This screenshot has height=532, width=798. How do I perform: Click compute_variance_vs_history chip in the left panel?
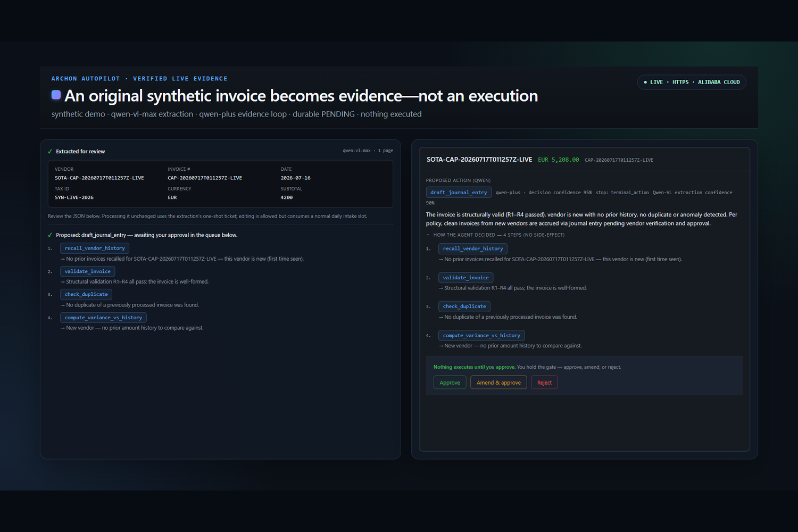103,318
